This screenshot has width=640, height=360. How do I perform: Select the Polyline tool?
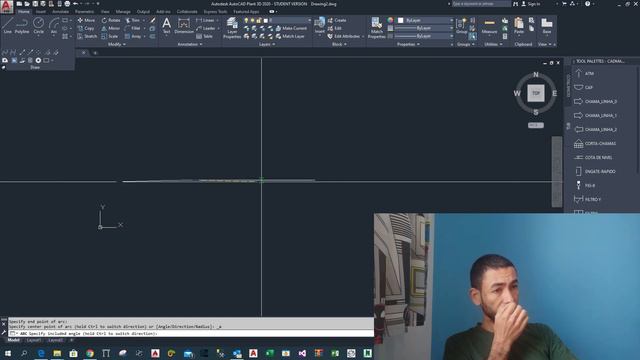pyautogui.click(x=22, y=25)
